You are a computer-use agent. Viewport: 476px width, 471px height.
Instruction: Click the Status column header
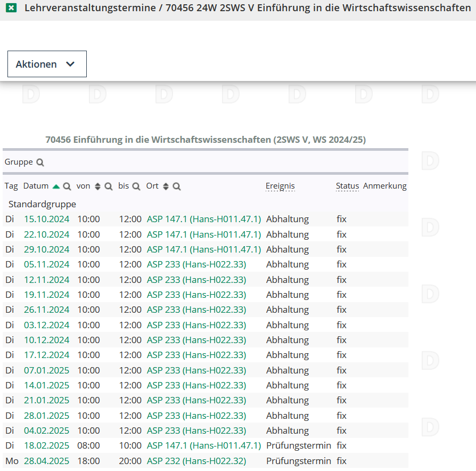[x=347, y=186]
